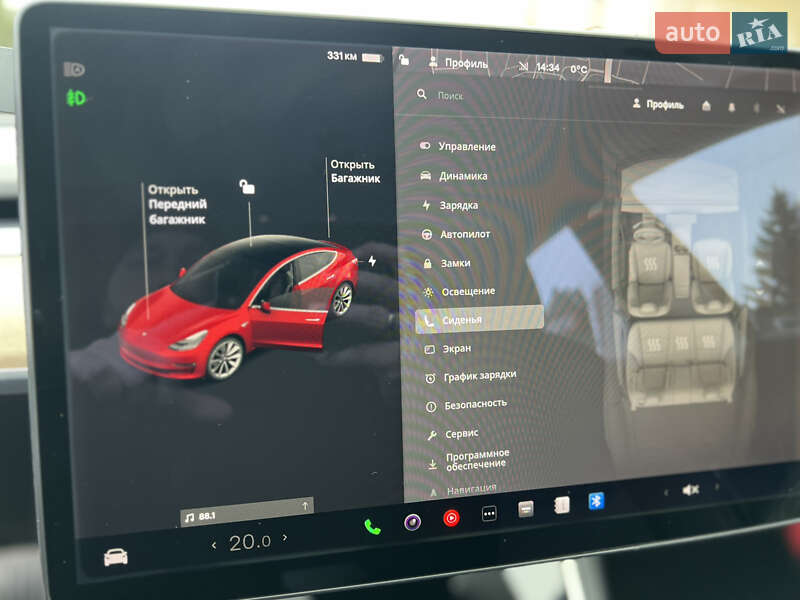Toggle the lock icon above the car

point(245,186)
